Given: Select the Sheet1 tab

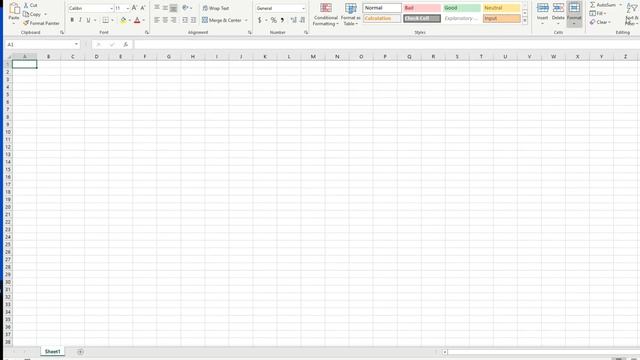Looking at the screenshot, I should (x=52, y=351).
